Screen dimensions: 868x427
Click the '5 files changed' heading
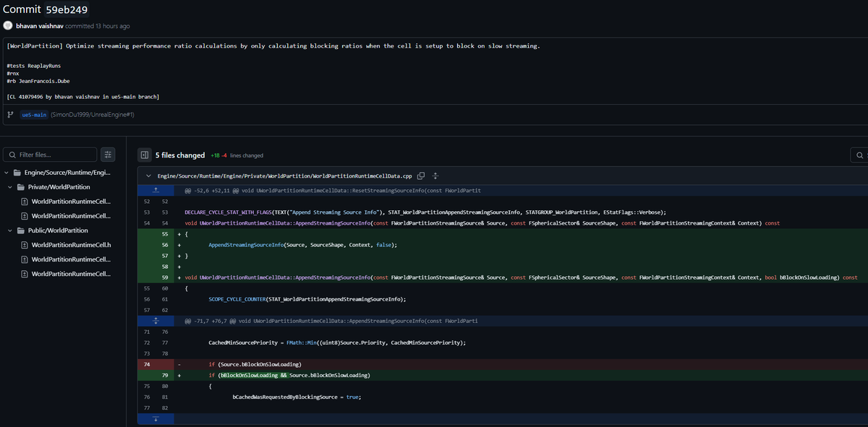click(x=180, y=155)
